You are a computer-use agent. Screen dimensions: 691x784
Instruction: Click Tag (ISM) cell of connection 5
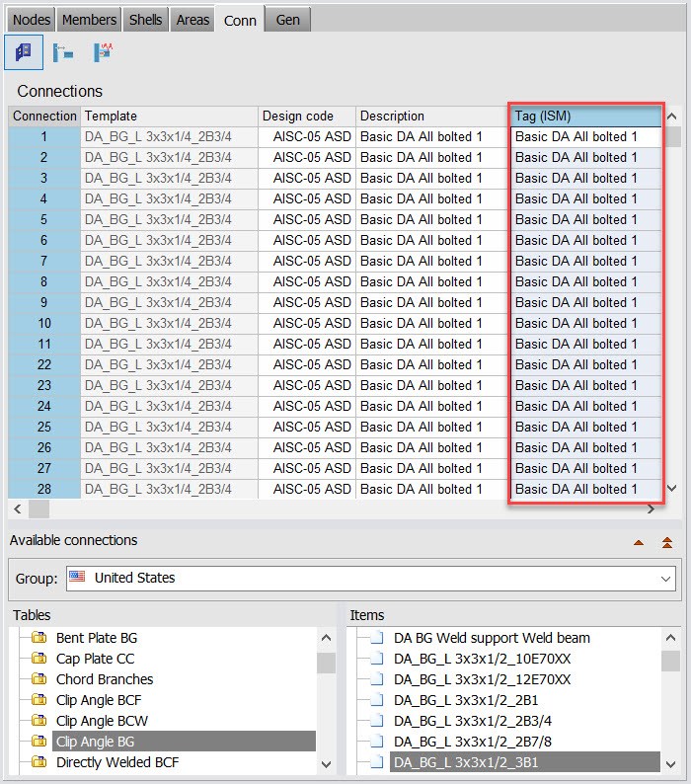pos(586,219)
